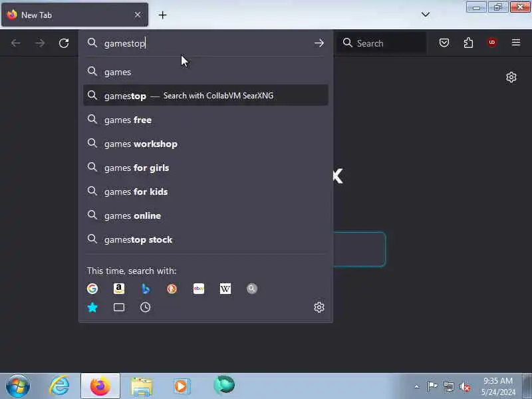Search this time with Wikipedia
Screen dimensions: 532x399
(225, 289)
